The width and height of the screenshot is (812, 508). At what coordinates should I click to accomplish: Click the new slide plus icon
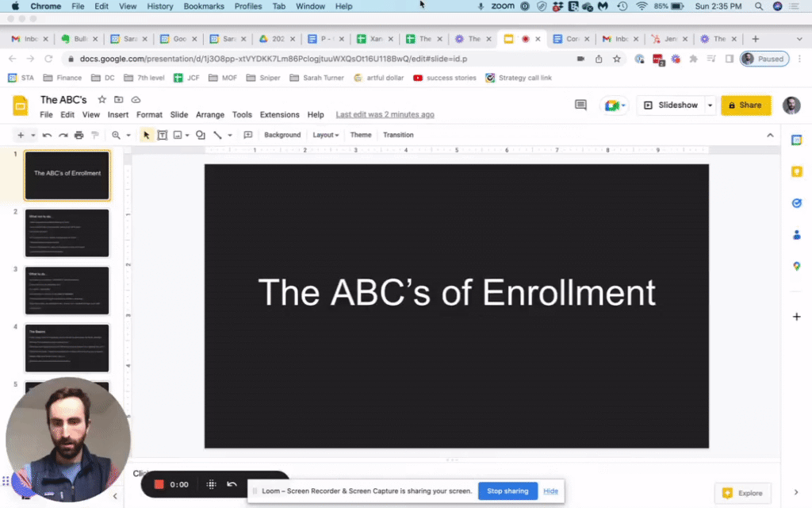click(x=21, y=135)
